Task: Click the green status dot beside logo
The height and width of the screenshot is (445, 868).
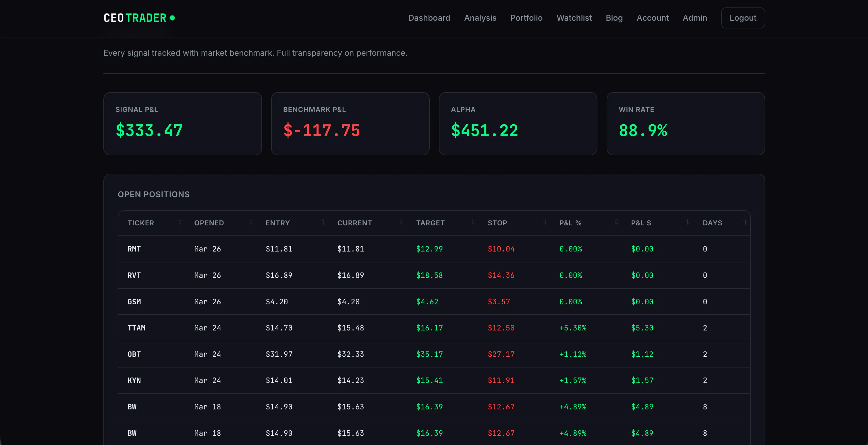Action: coord(172,18)
